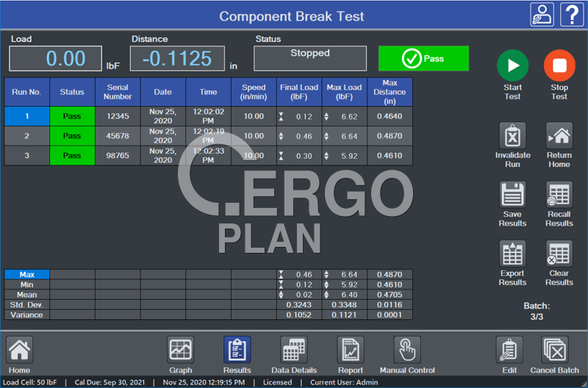Click the green Pass result indicator

[423, 59]
